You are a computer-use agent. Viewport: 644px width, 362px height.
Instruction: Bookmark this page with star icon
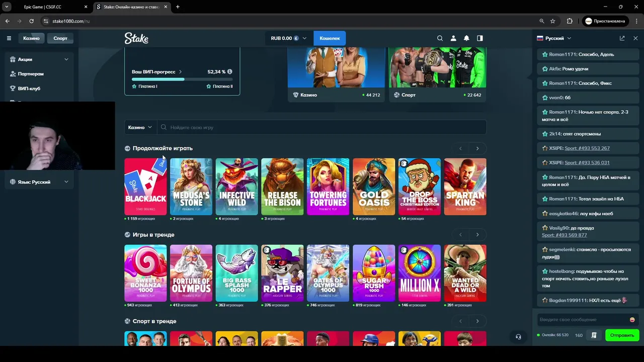click(553, 21)
